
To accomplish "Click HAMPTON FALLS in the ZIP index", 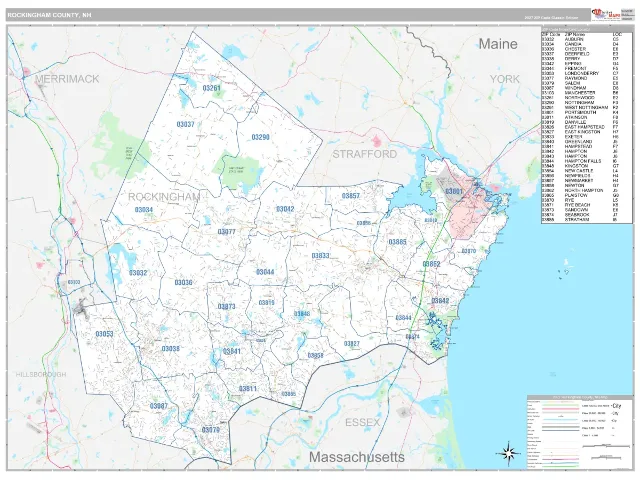I will [583, 161].
